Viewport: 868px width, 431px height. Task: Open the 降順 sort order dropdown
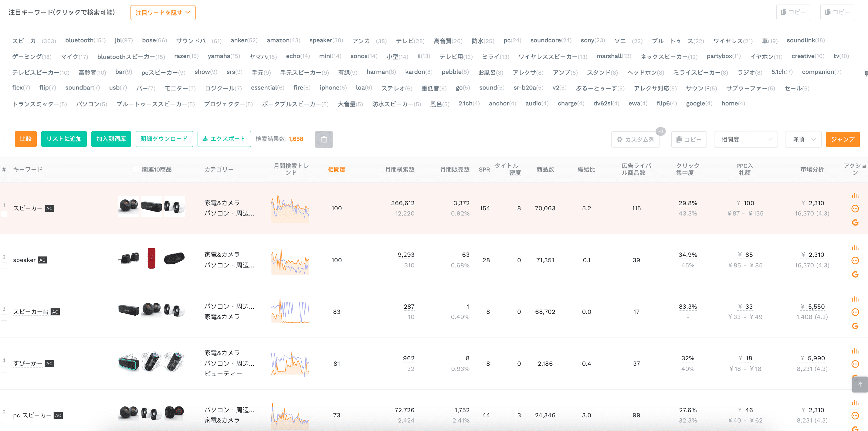tap(803, 139)
